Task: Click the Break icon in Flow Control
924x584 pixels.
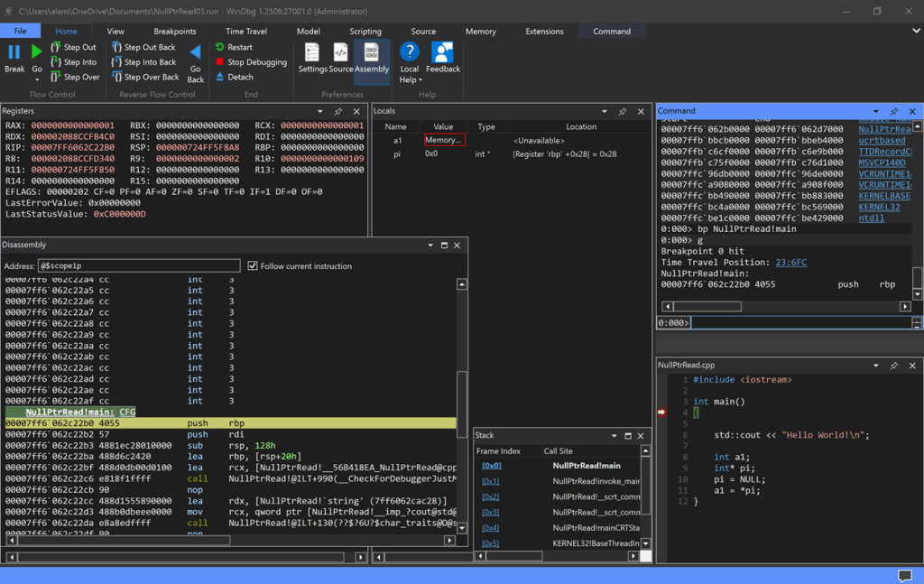Action: coord(14,53)
